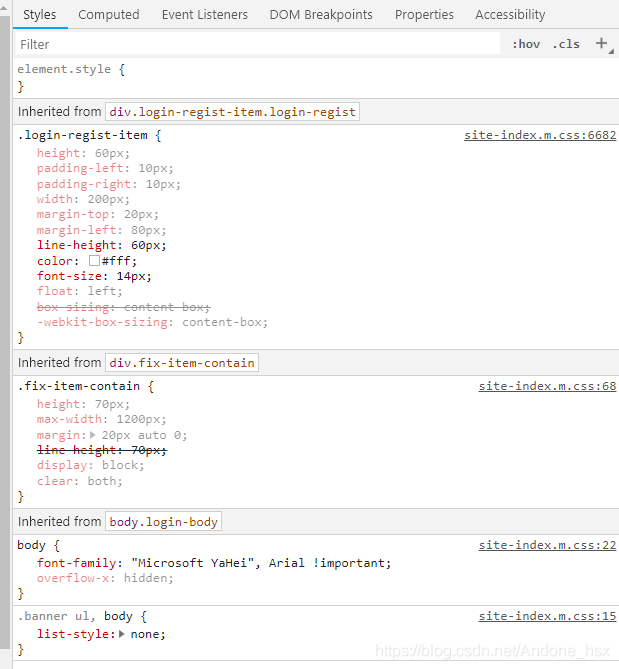Click the font-family Microsoft YaHei declaration
This screenshot has height=669, width=619.
214,563
